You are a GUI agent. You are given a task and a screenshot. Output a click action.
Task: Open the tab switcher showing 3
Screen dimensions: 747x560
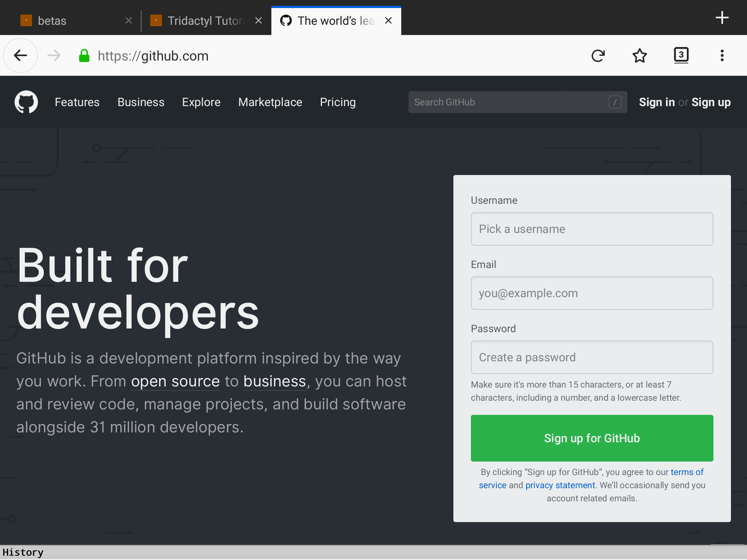click(681, 55)
